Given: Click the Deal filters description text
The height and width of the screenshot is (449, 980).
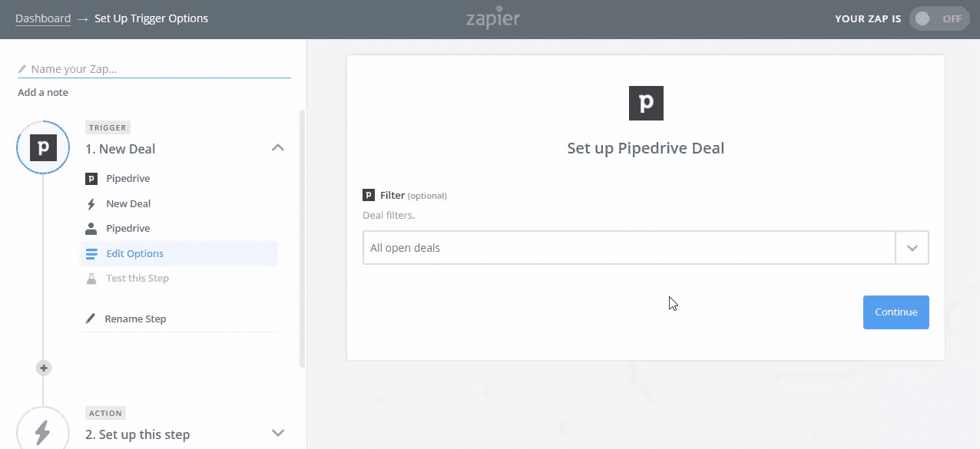Looking at the screenshot, I should tap(389, 216).
